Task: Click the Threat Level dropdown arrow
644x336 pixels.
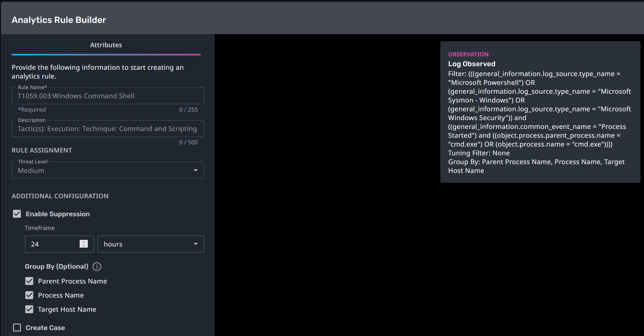Action: point(196,170)
